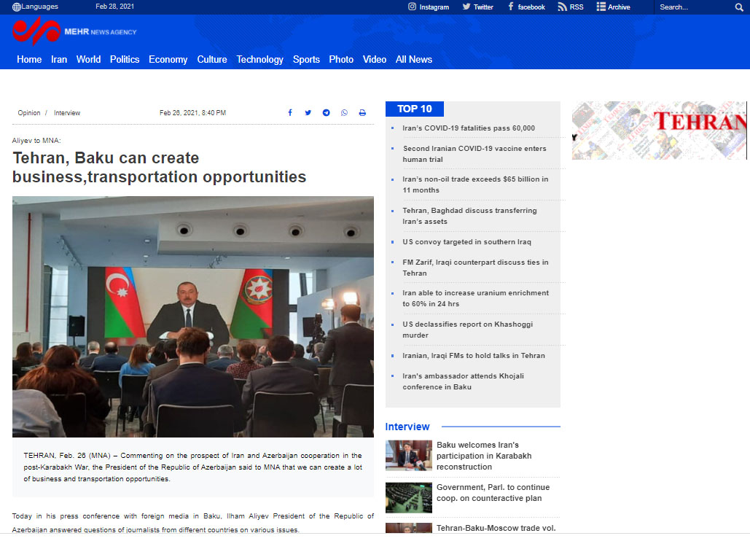Share article via Twitter bird icon
This screenshot has height=560, width=750.
[308, 113]
